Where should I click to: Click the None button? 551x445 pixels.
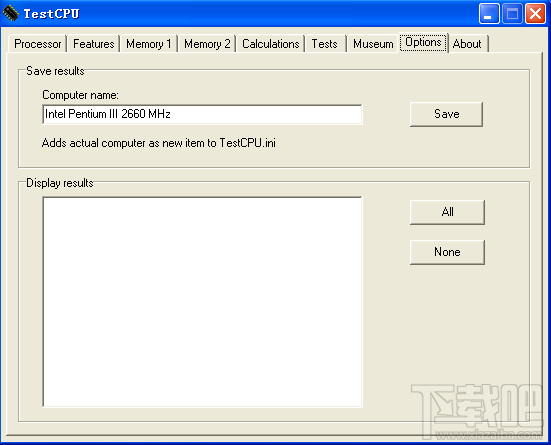[x=447, y=252]
